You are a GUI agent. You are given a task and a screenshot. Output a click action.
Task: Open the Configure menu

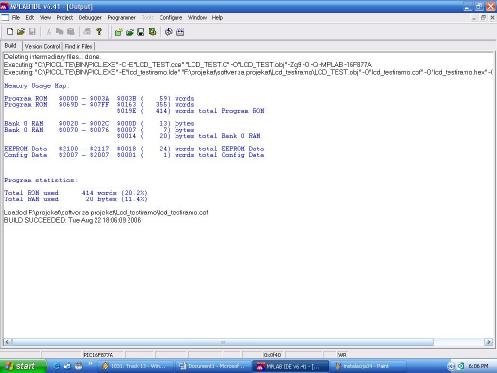coord(171,17)
